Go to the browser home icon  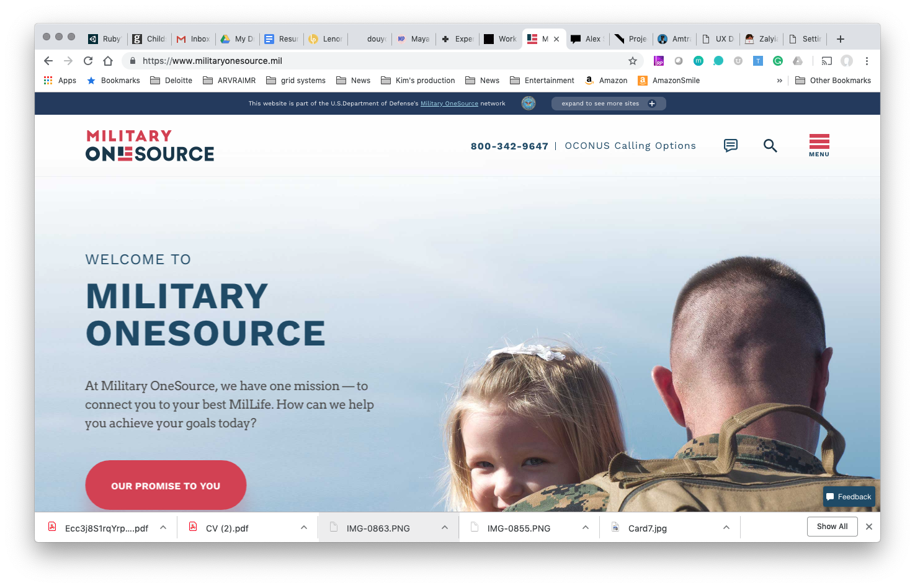pyautogui.click(x=108, y=61)
